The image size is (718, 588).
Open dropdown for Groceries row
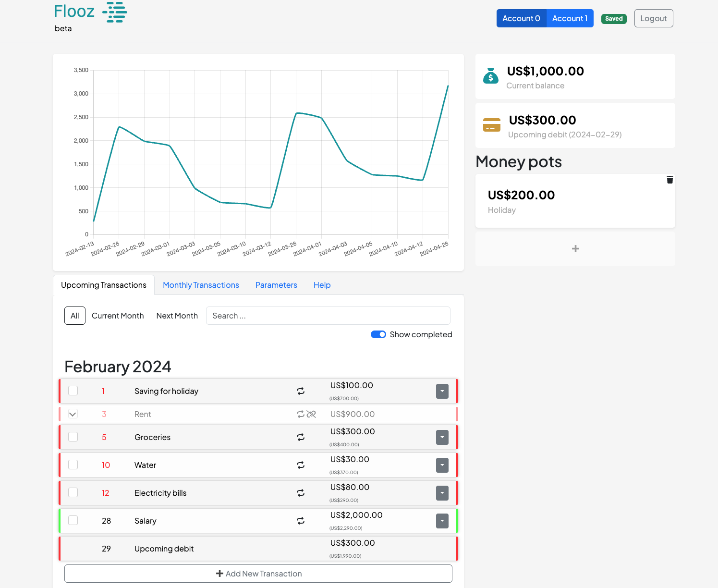click(442, 437)
